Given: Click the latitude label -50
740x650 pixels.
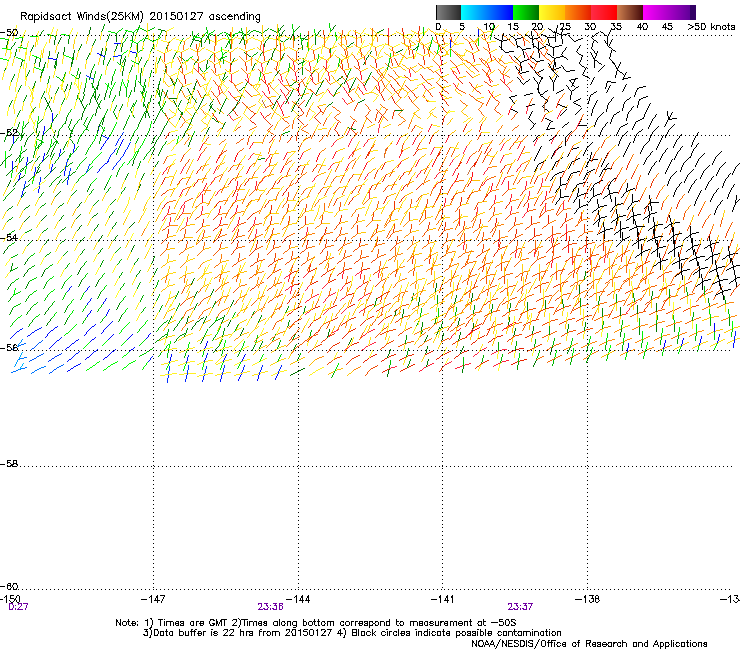Looking at the screenshot, I should [9, 33].
